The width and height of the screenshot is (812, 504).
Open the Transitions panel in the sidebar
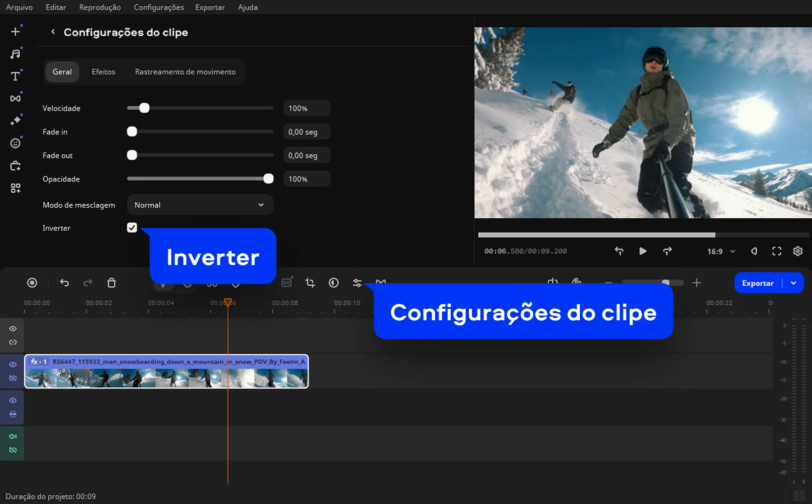pos(16,98)
